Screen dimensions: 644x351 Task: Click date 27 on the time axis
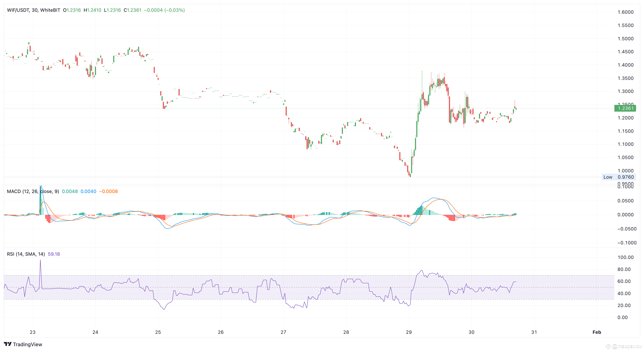click(x=283, y=332)
